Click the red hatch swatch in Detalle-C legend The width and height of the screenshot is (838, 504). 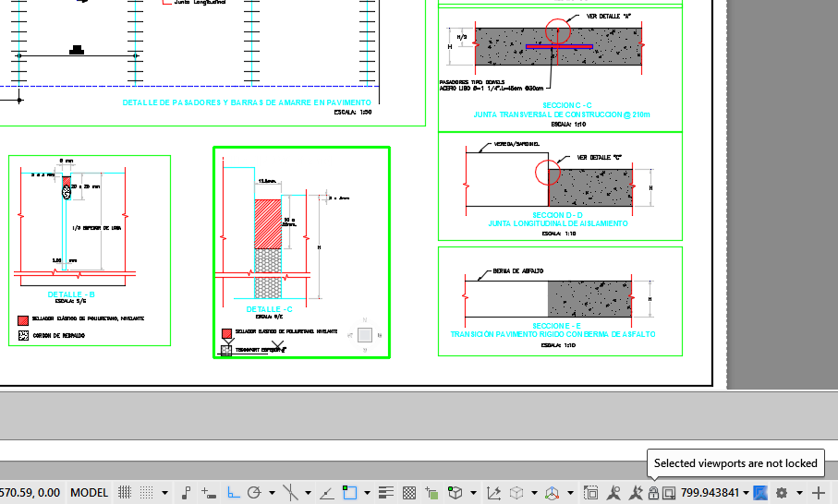tap(226, 333)
